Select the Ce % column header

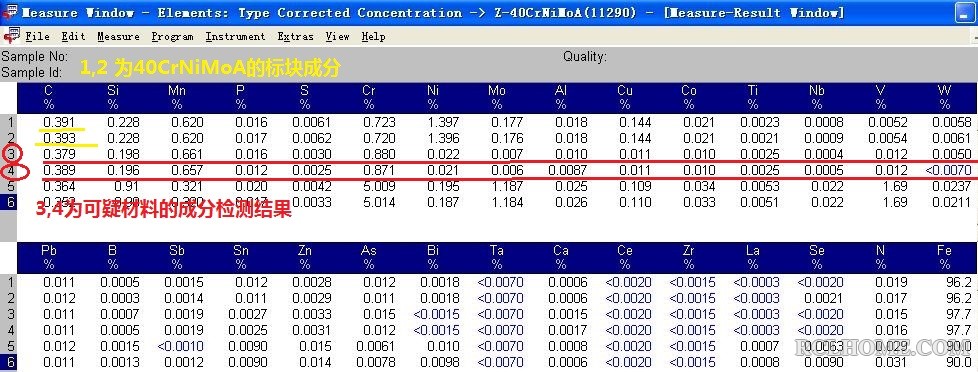(625, 257)
